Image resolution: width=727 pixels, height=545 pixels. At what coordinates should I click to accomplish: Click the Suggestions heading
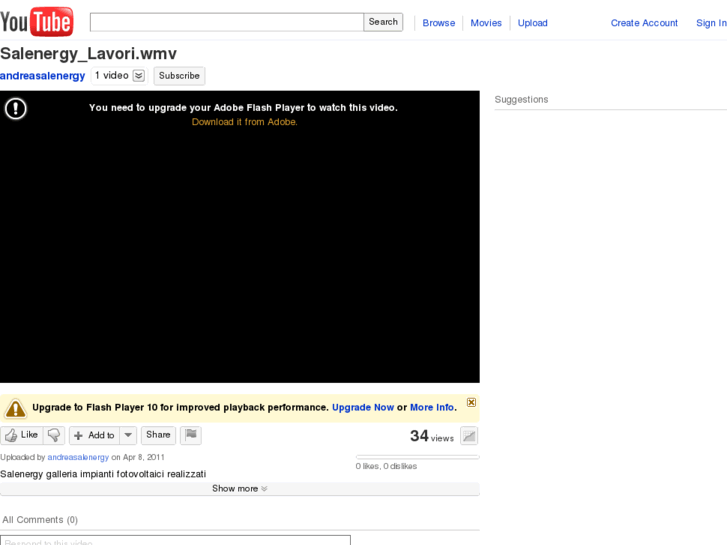521,99
